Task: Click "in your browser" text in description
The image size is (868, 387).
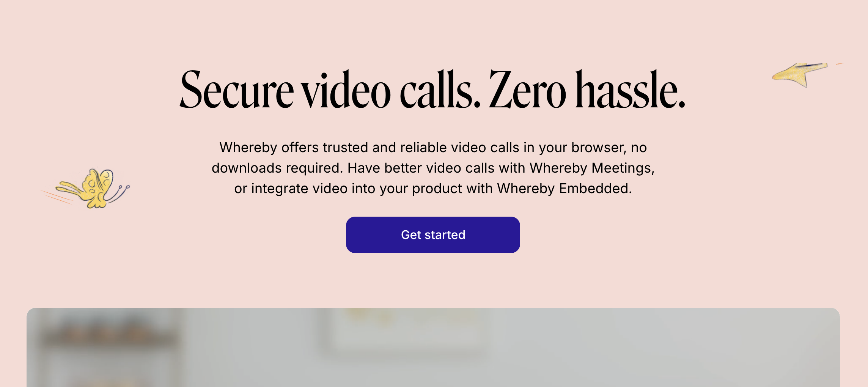Action: [x=574, y=148]
